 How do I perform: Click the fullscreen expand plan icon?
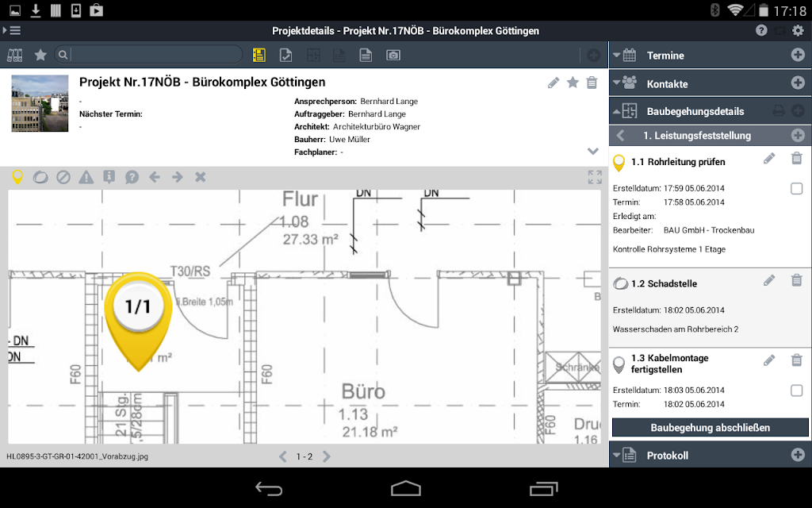pyautogui.click(x=595, y=177)
